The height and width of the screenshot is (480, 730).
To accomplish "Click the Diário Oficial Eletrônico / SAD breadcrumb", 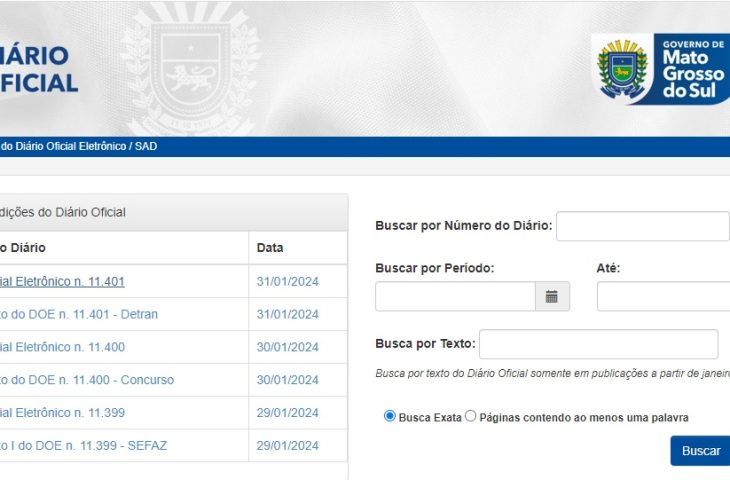I will (78, 147).
